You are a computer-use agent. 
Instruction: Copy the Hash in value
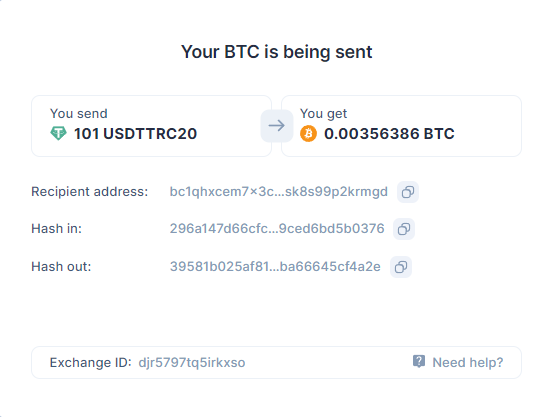404,229
